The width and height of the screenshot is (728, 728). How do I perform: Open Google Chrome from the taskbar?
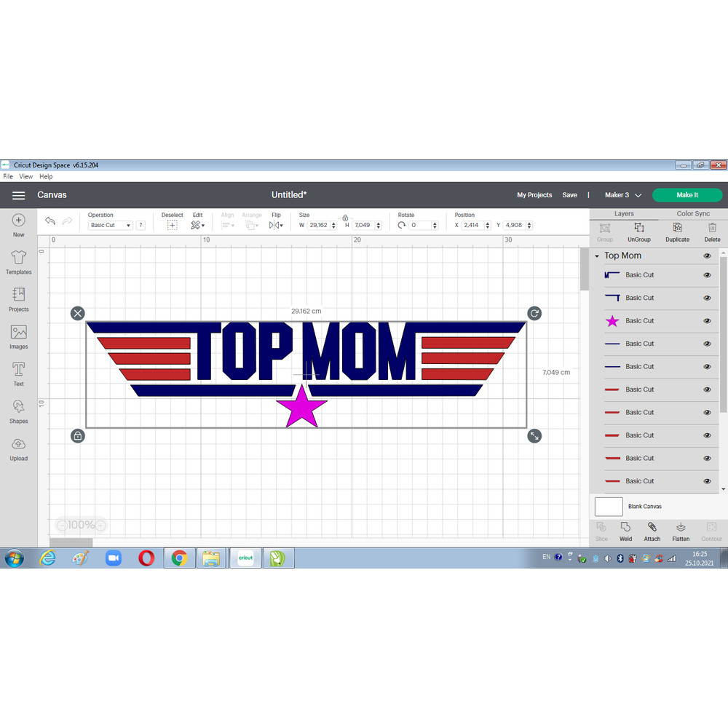point(179,558)
